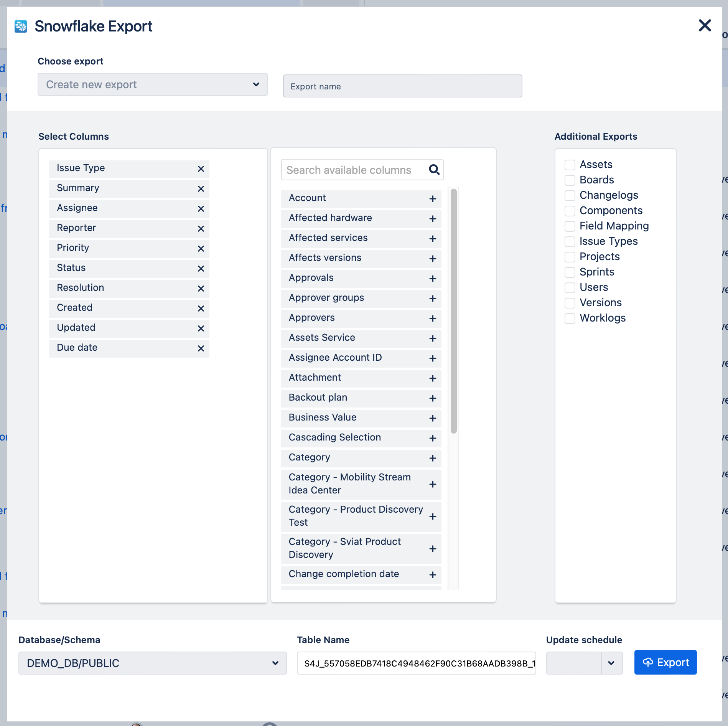Add the Attachment column
This screenshot has height=726, width=728.
(x=433, y=378)
